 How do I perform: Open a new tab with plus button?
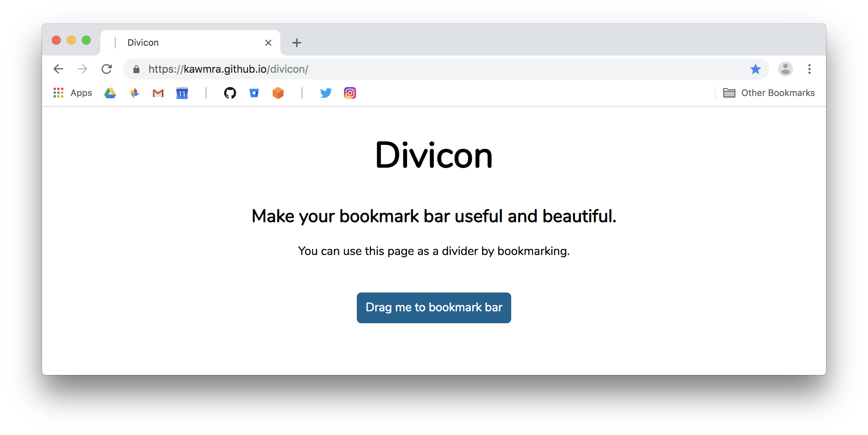point(297,43)
